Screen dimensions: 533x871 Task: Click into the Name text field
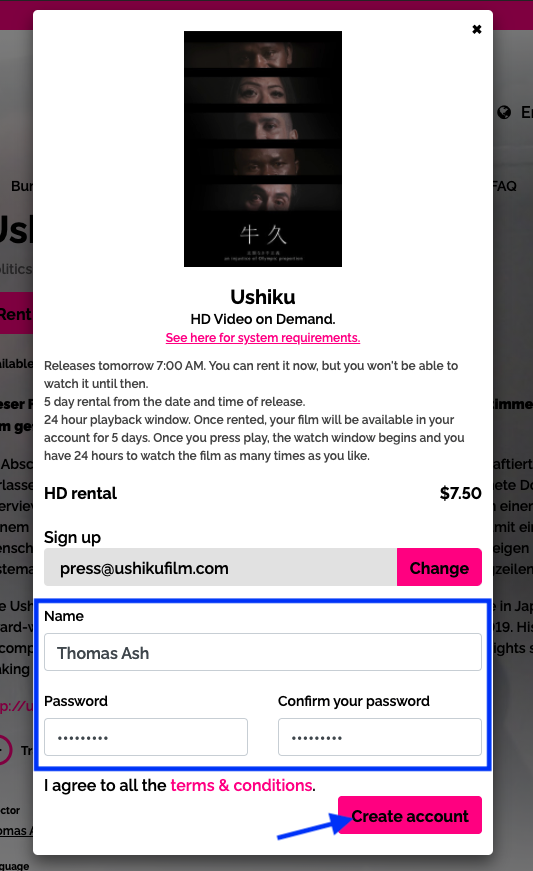(263, 652)
